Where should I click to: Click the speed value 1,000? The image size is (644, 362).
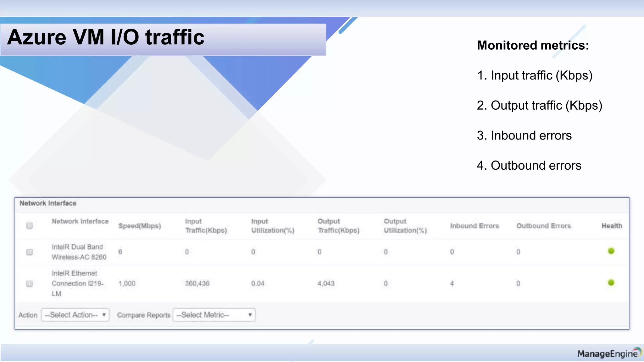coord(127,283)
